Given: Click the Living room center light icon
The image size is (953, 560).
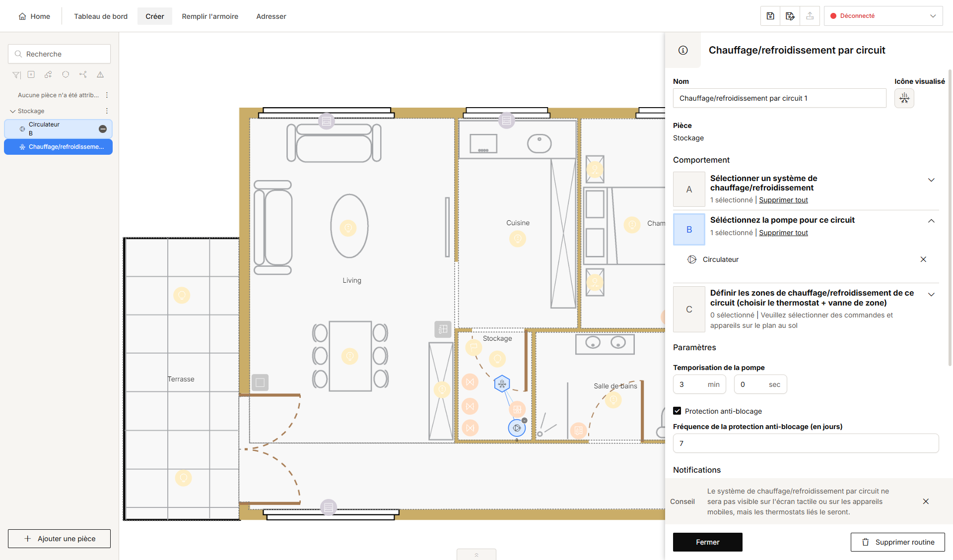Looking at the screenshot, I should tap(348, 228).
